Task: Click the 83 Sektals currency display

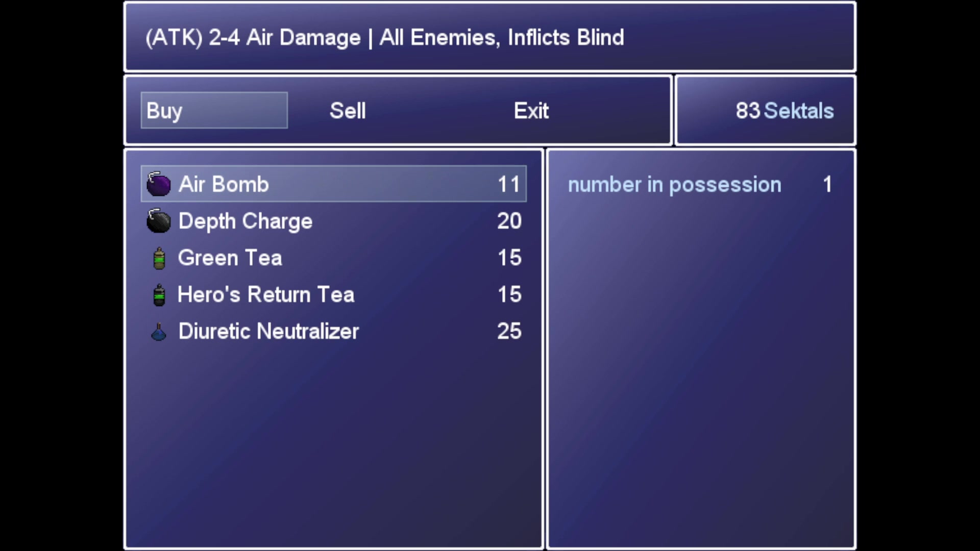Action: 784,111
